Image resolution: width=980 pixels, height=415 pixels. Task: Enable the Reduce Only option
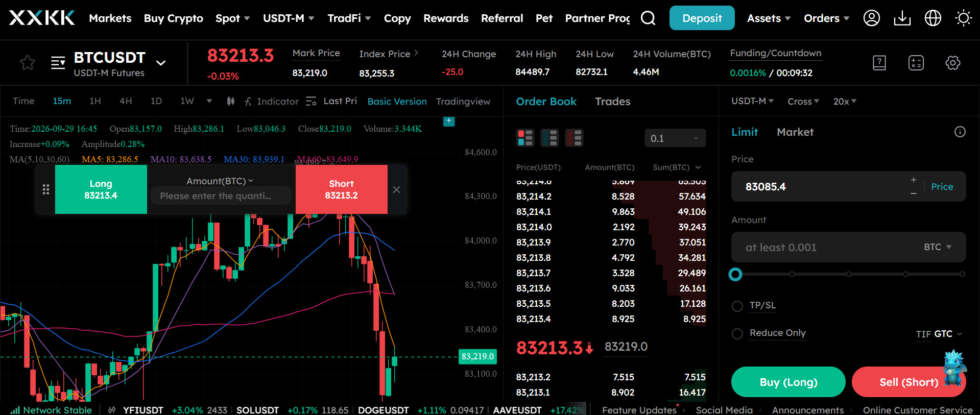(737, 334)
